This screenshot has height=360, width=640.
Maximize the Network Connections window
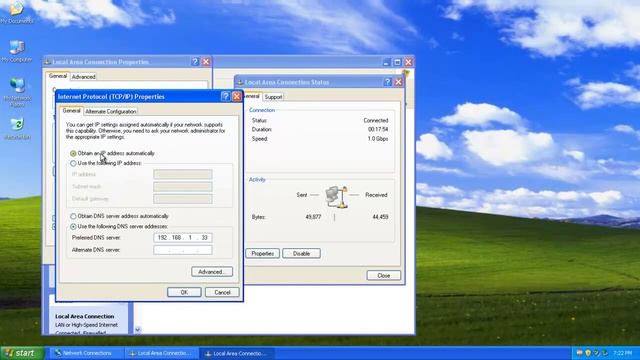pyautogui.click(x=398, y=62)
